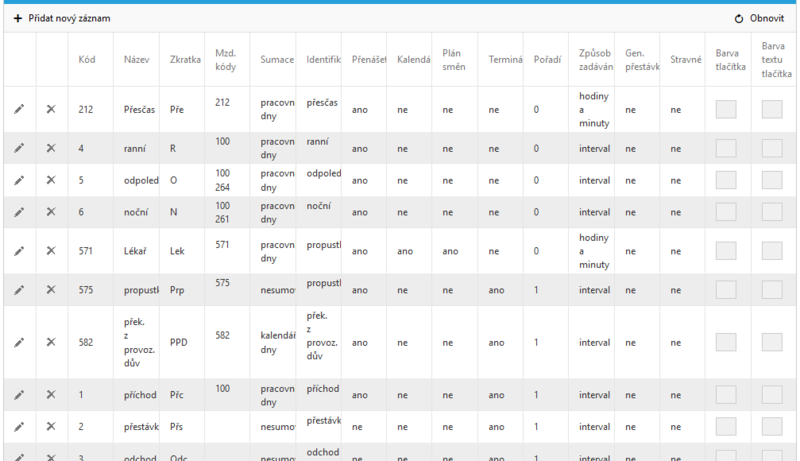Click Barva tlačítka swatch in Přesčas row
This screenshot has height=461, width=800.
click(x=726, y=109)
